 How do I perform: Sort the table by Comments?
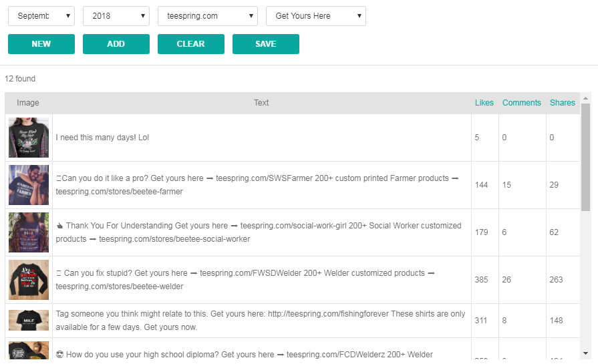[x=521, y=103]
